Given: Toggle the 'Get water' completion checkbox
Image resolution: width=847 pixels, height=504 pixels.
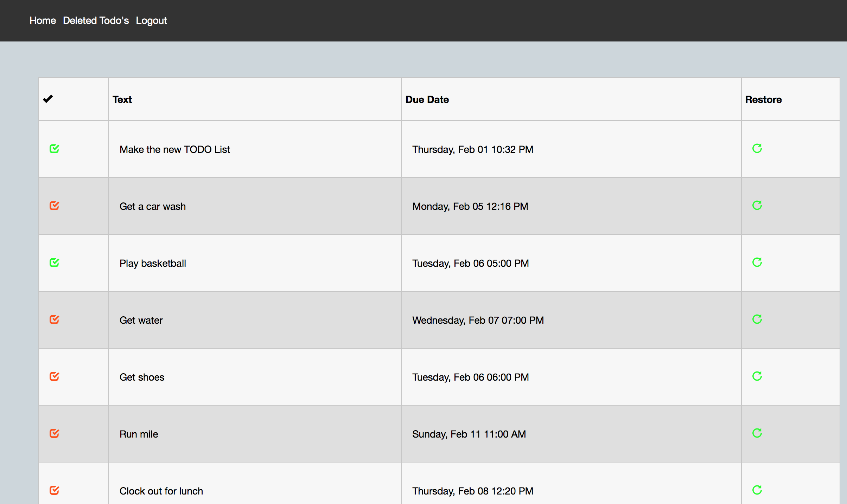Looking at the screenshot, I should 54,319.
